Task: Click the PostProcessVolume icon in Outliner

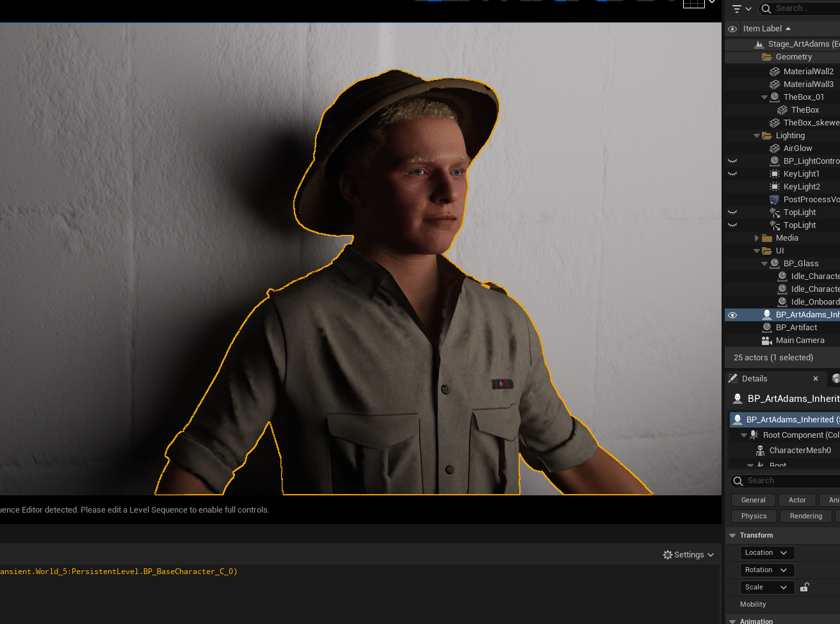Action: point(774,200)
